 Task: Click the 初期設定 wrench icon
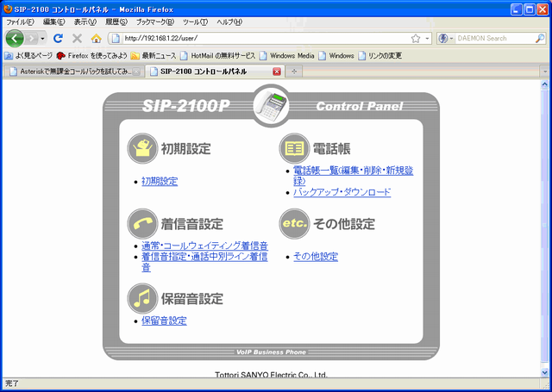(x=142, y=148)
